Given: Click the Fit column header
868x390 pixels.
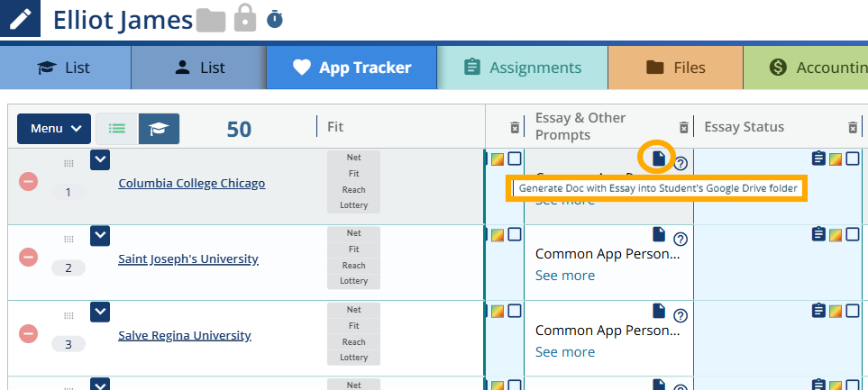Looking at the screenshot, I should [x=335, y=127].
